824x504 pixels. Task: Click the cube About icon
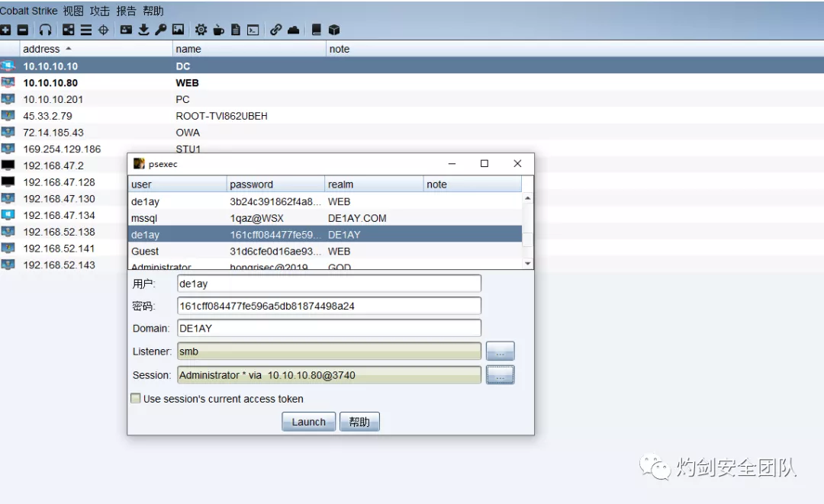click(333, 30)
